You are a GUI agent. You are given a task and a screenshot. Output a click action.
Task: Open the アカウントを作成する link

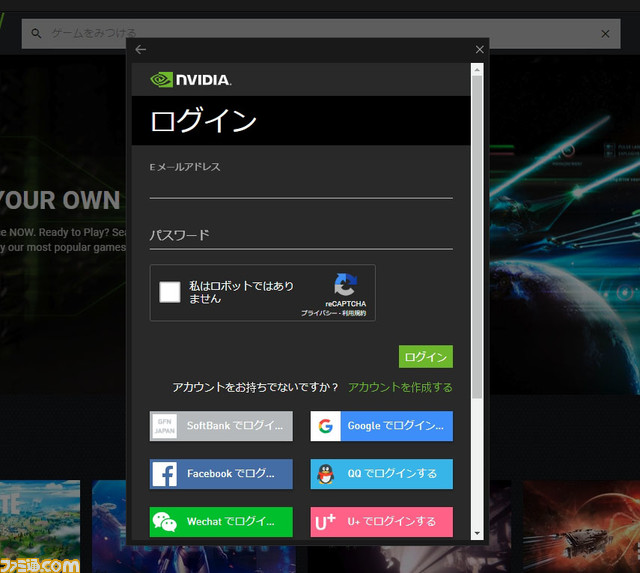[x=400, y=387]
